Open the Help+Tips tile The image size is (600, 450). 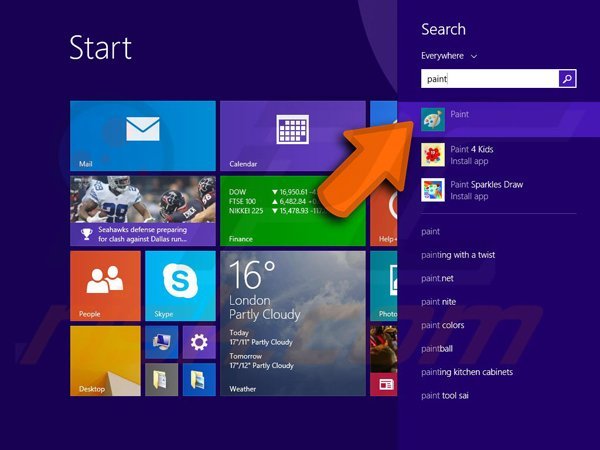[384, 211]
